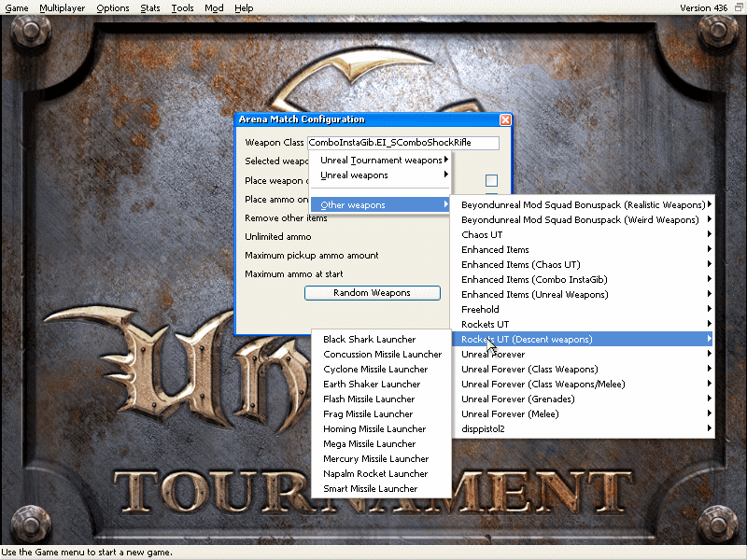Image resolution: width=747 pixels, height=560 pixels.
Task: Expand Unreal Tournament weapons submenu
Action: pos(381,161)
